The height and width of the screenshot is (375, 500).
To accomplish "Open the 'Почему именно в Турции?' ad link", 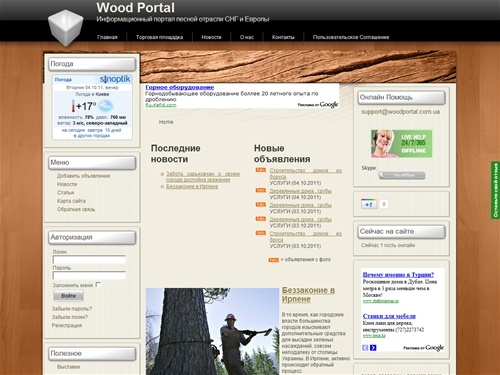I will 398,275.
